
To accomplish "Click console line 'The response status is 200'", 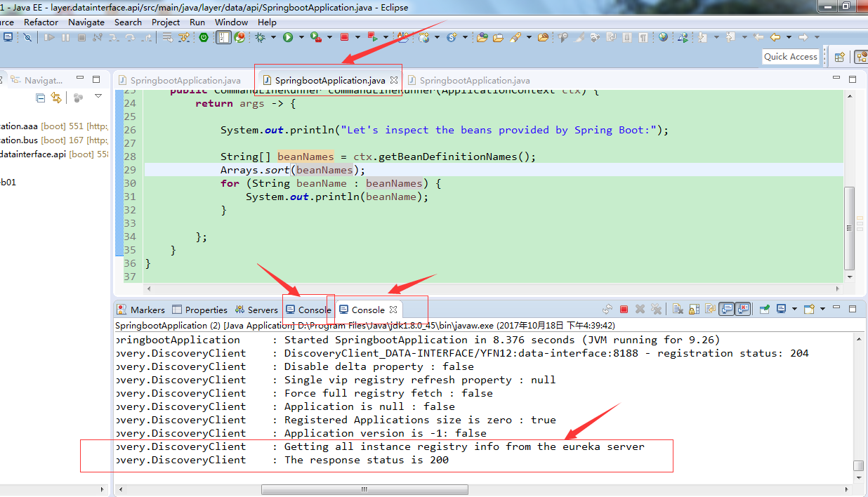I will [x=366, y=460].
